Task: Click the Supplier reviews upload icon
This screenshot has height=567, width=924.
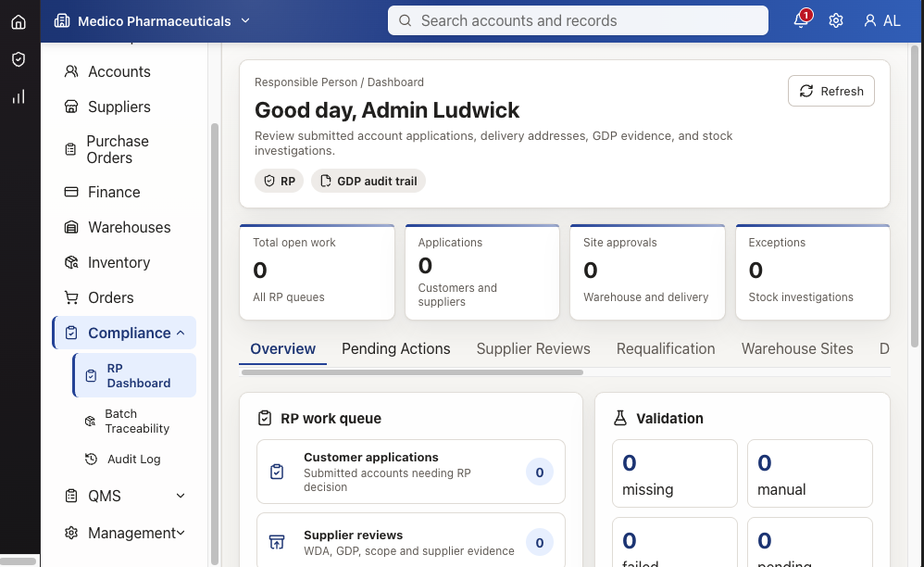Action: point(277,542)
